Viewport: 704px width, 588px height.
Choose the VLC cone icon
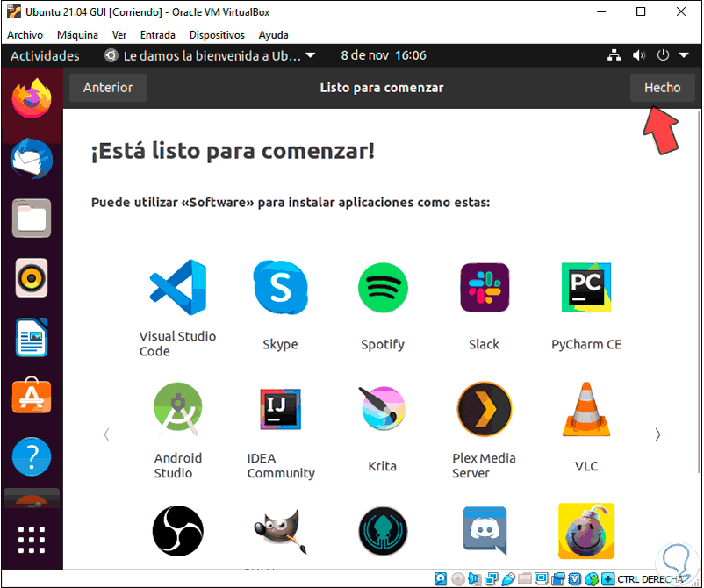click(586, 409)
